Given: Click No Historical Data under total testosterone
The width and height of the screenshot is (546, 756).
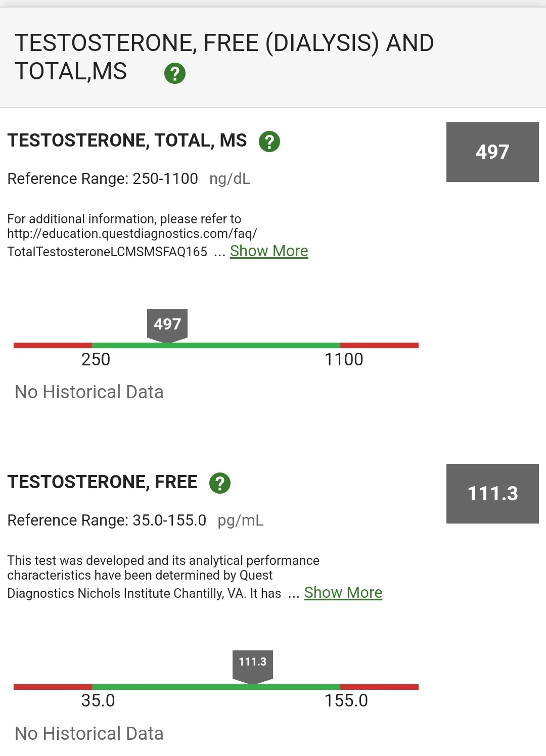Looking at the screenshot, I should (89, 392).
